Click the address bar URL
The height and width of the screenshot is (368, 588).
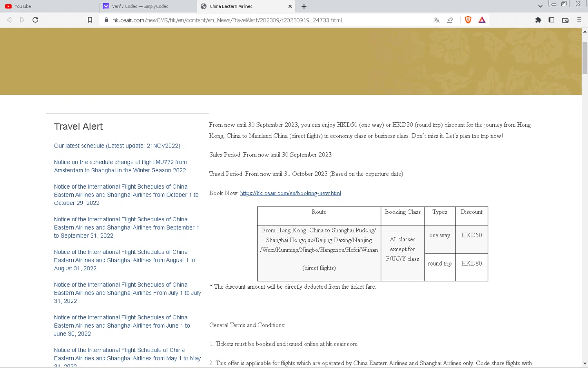tap(227, 20)
